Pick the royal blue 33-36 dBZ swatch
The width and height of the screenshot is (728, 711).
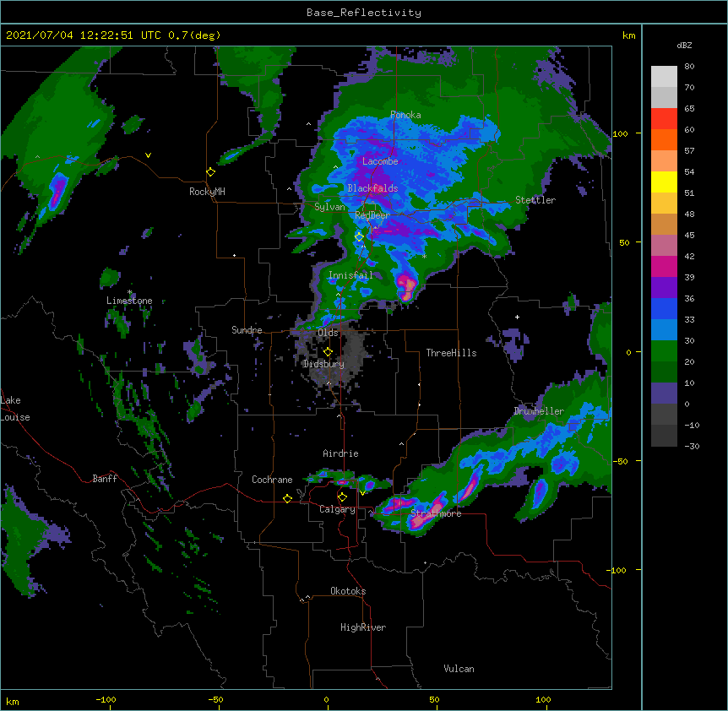pos(664,308)
